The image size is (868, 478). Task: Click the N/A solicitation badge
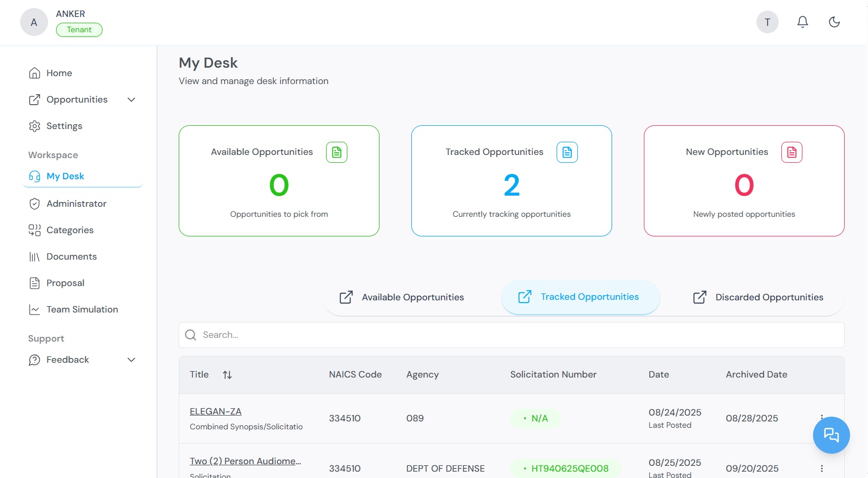535,418
